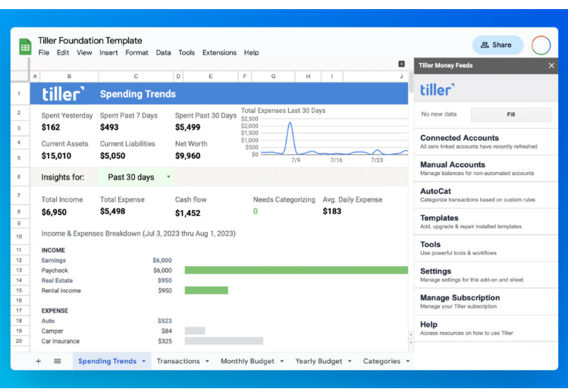Expand the Past 30 days dropdown
This screenshot has width=568, height=392.
(x=168, y=177)
